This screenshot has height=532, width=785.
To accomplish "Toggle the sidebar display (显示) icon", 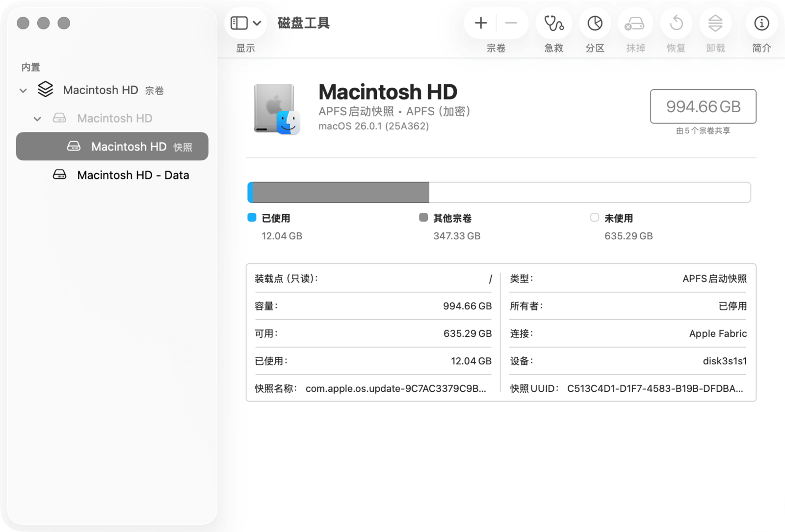I will (239, 23).
